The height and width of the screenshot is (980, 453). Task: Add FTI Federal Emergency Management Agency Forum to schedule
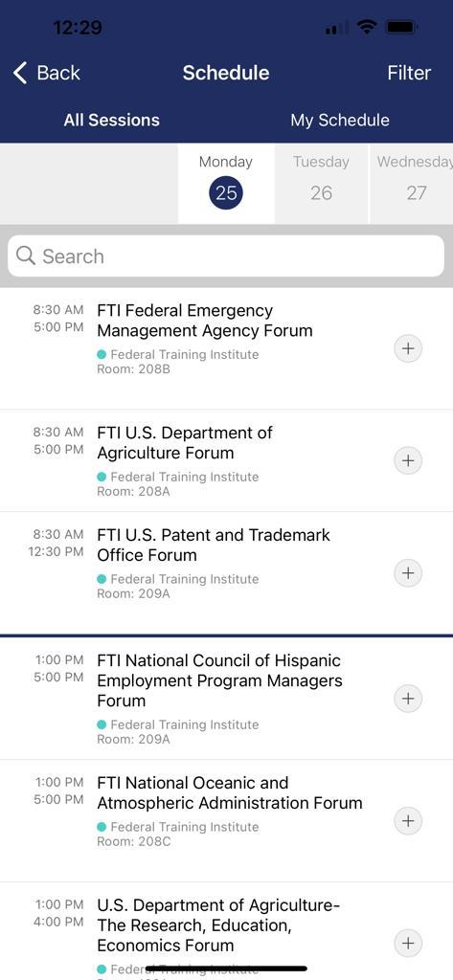click(x=408, y=348)
